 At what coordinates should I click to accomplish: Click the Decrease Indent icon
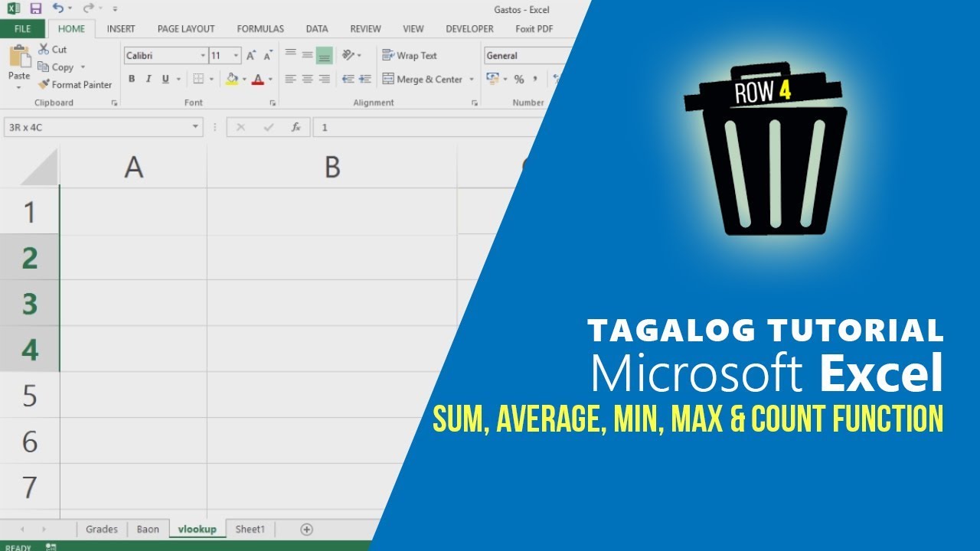tap(348, 79)
